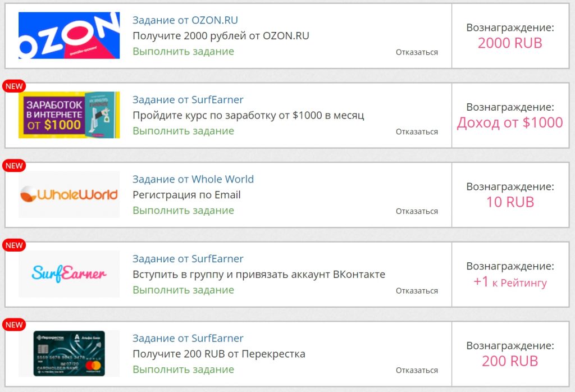Open 'Задание от SurfEarner' link for Перекресток task
The image size is (575, 392).
188,339
